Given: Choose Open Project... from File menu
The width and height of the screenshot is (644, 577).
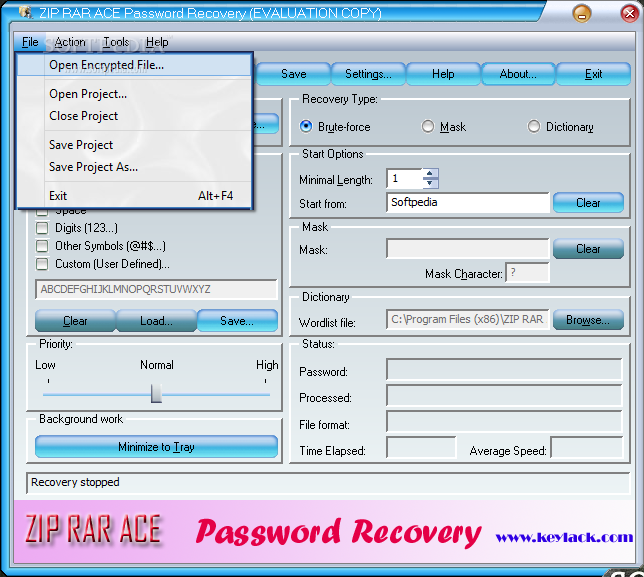Looking at the screenshot, I should 134,94.
